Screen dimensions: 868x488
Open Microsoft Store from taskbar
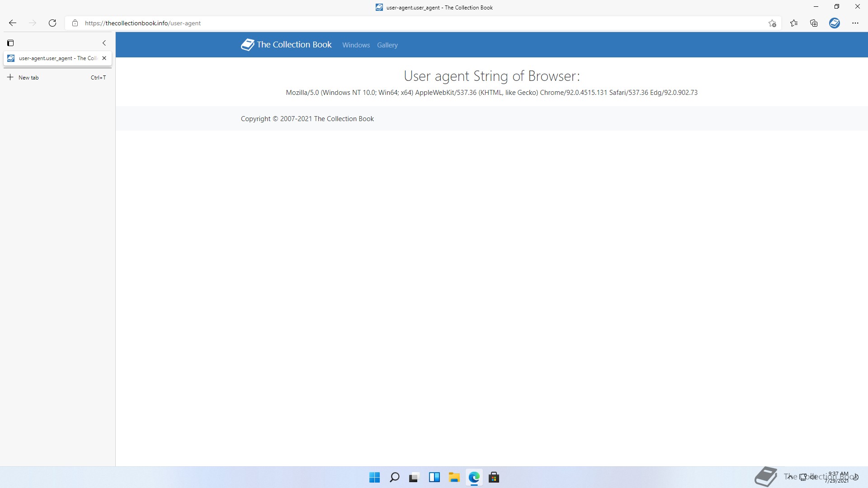(494, 477)
